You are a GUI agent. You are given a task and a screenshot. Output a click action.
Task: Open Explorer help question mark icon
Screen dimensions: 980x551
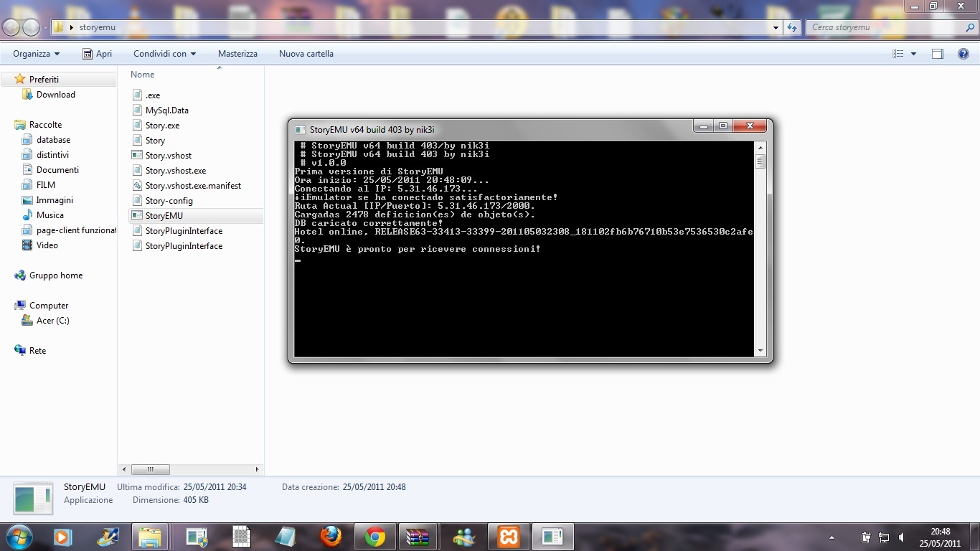pyautogui.click(x=963, y=54)
